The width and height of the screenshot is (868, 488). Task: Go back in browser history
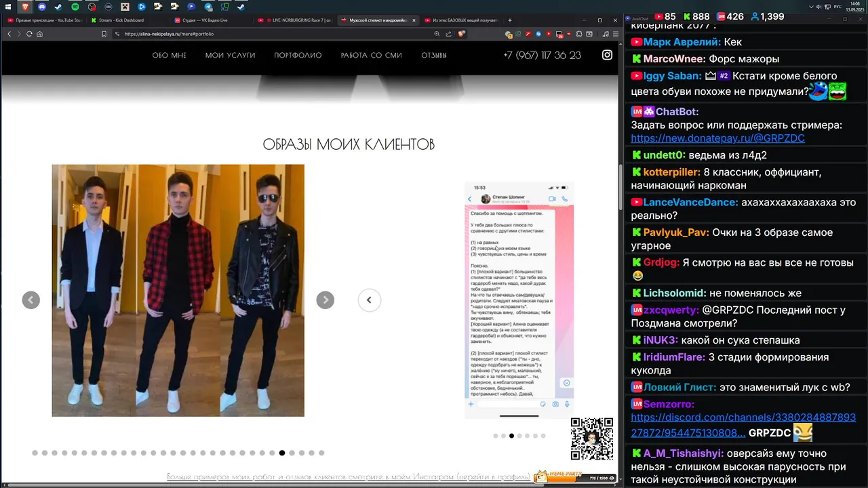9,34
